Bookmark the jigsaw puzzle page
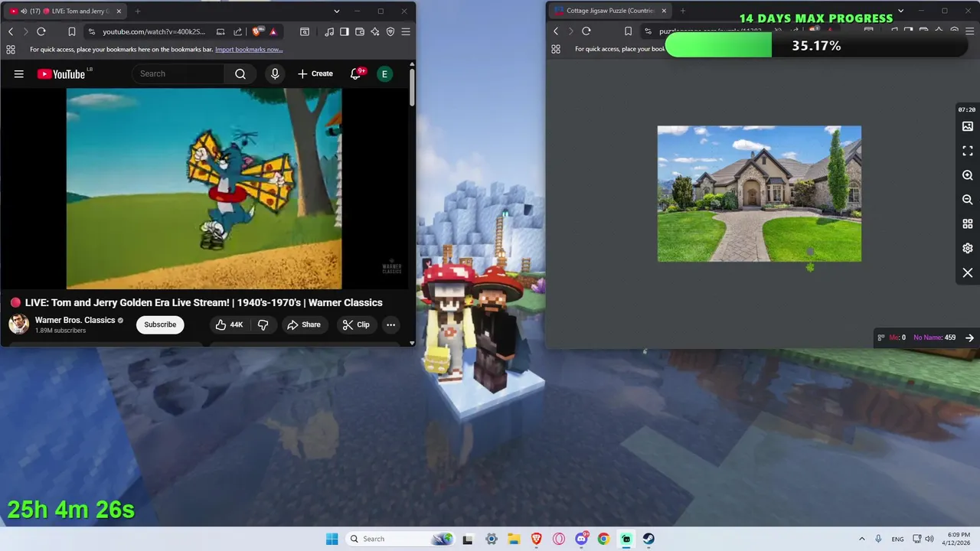The height and width of the screenshot is (551, 980). click(x=628, y=31)
